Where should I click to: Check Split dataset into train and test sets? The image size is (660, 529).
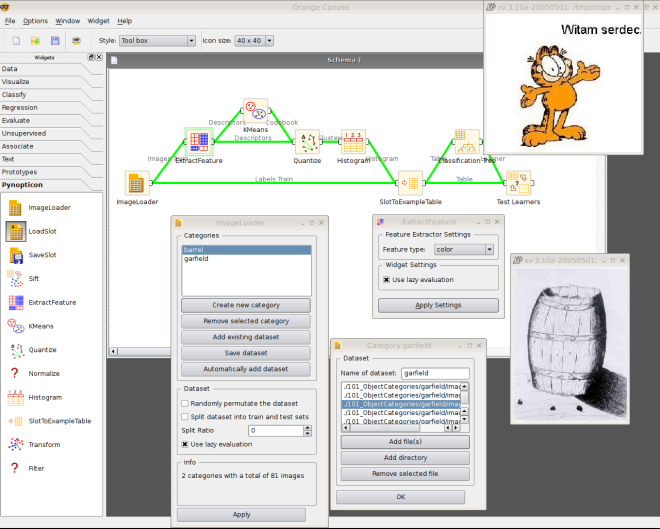185,416
